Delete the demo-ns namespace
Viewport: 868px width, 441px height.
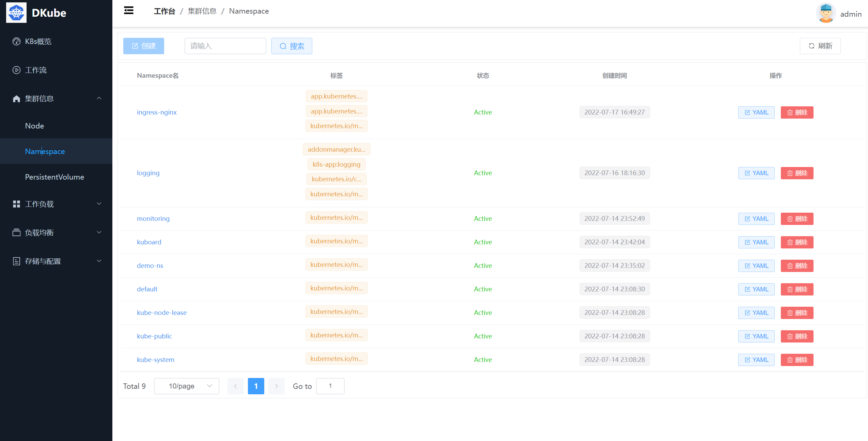[797, 266]
